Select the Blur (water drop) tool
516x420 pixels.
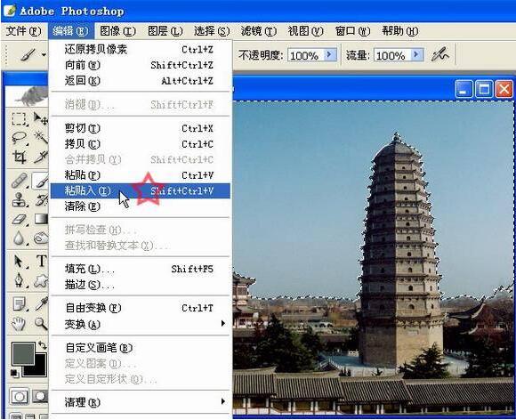(19, 238)
